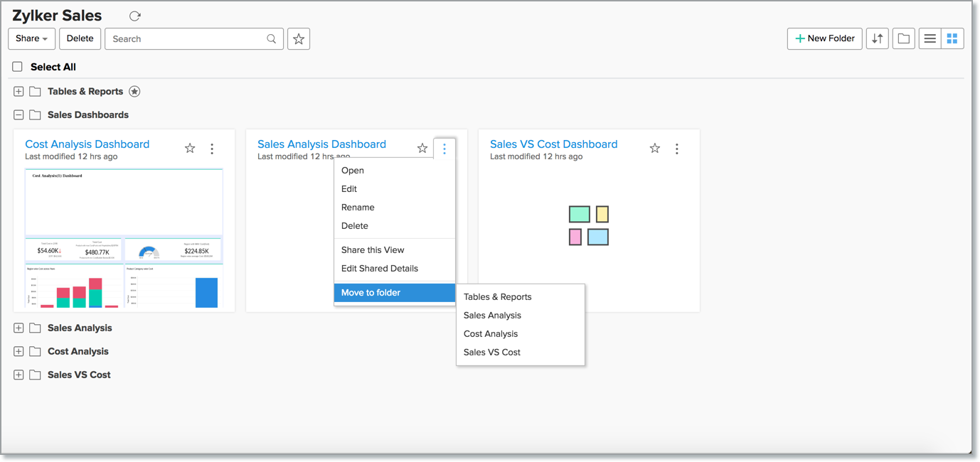
Task: Click the refresh icon beside Zylker Sales
Action: (135, 16)
